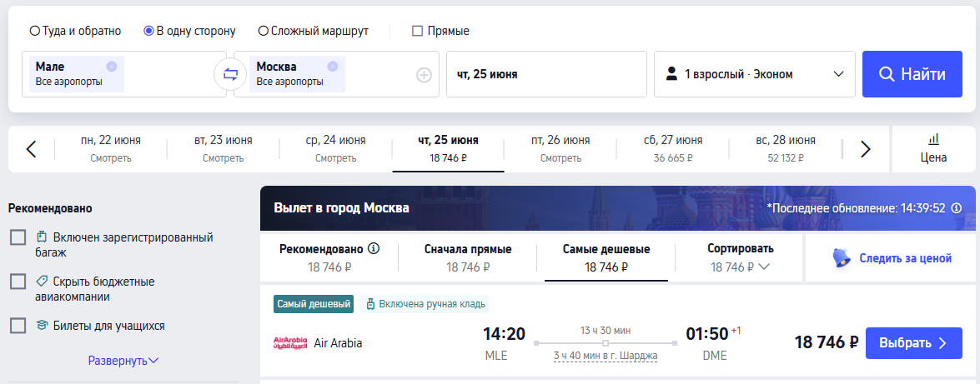Screen dimensions: 980x384
Task: Expand filters with Развернуть
Action: 123,361
